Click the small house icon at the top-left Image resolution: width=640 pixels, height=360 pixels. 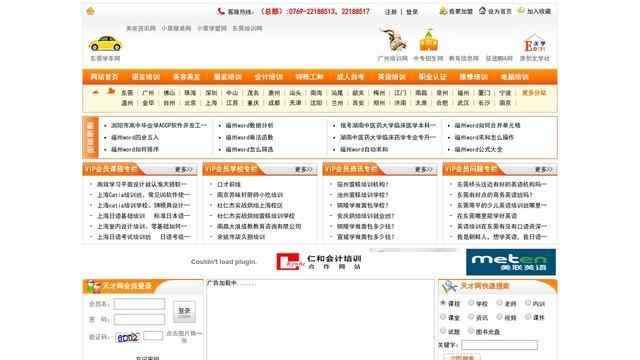click(x=90, y=11)
